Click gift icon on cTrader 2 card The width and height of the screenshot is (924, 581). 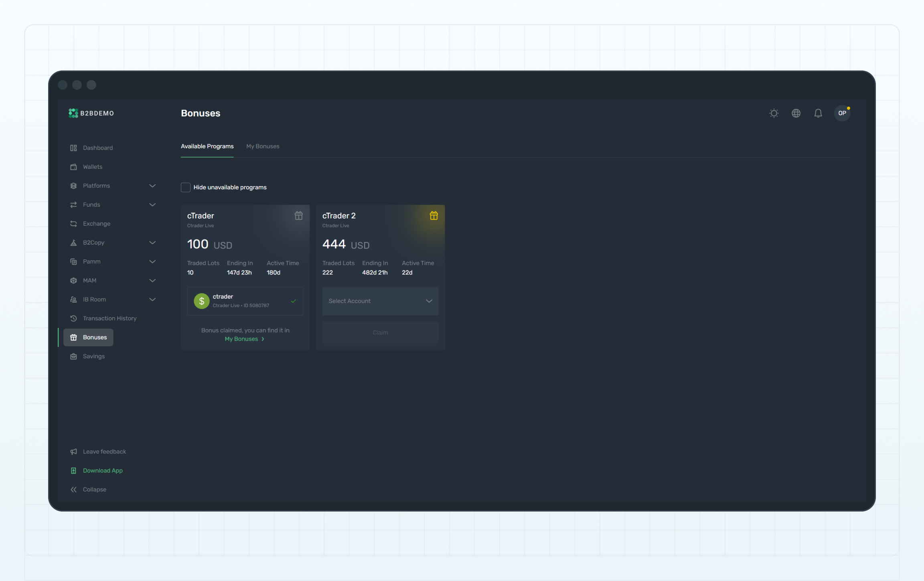434,216
